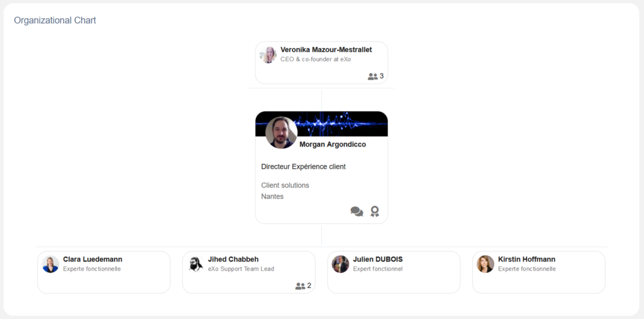Select Julien DUBOIS's name

(x=378, y=259)
